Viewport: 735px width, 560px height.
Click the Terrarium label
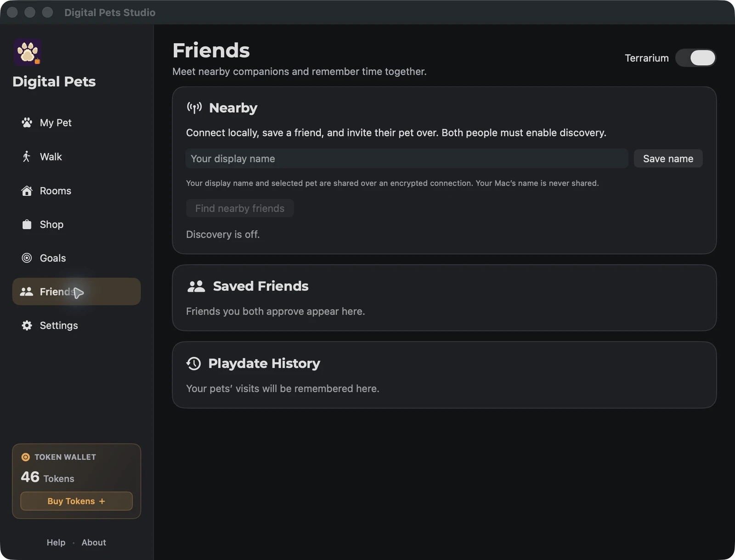646,58
